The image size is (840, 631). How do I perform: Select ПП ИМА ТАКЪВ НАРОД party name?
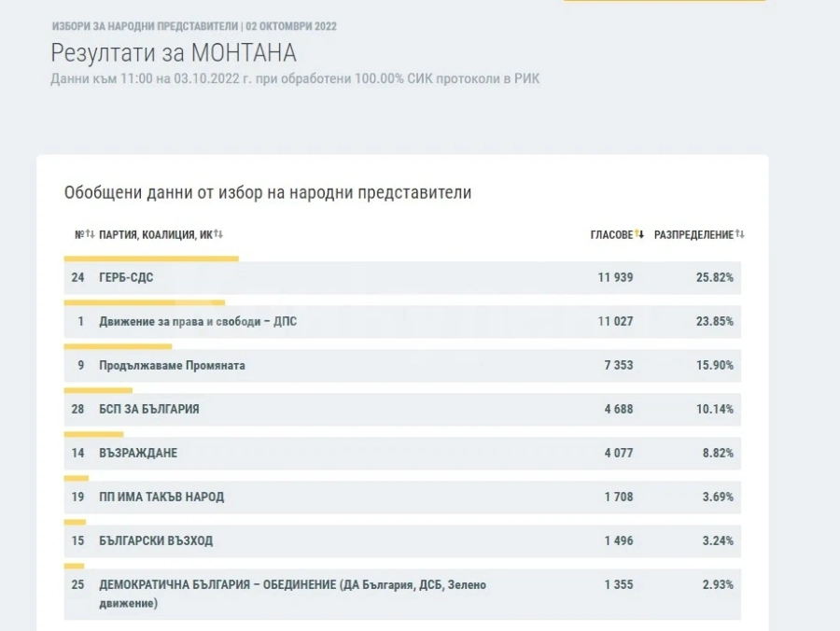coord(161,498)
